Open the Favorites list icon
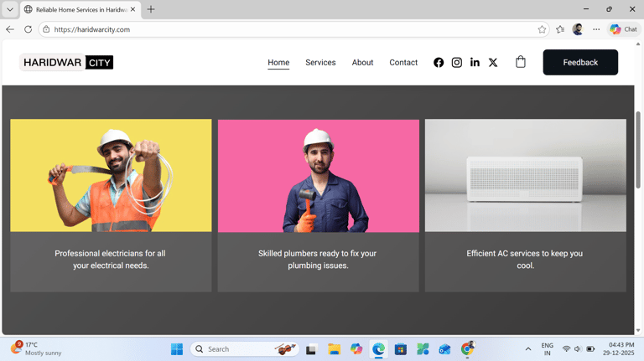 tap(560, 29)
